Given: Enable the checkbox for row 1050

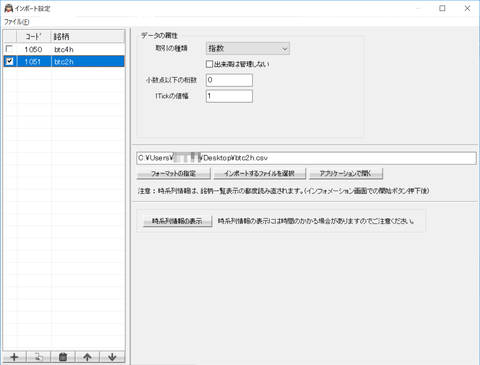Looking at the screenshot, I should click(x=9, y=49).
